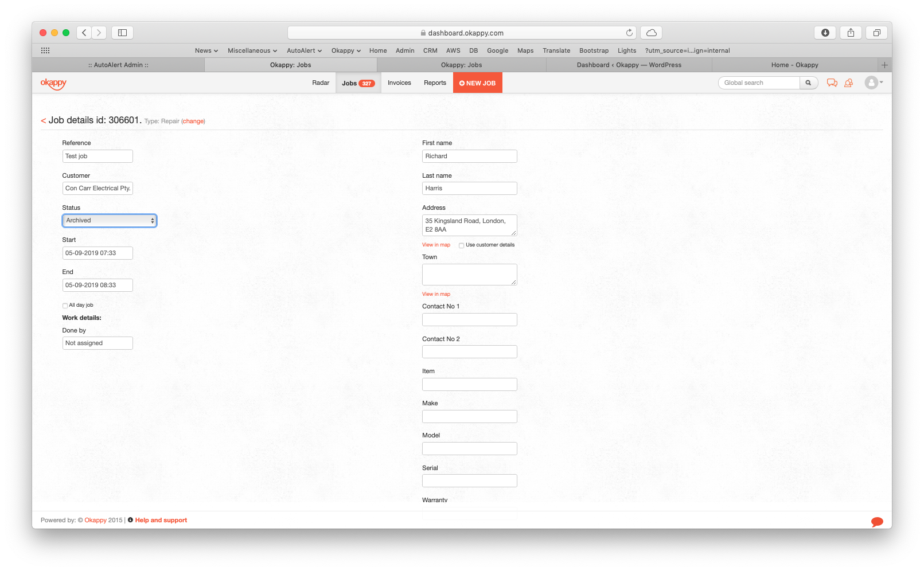Viewport: 924px width, 571px height.
Task: Reload the page with the refresh icon
Action: tap(629, 33)
